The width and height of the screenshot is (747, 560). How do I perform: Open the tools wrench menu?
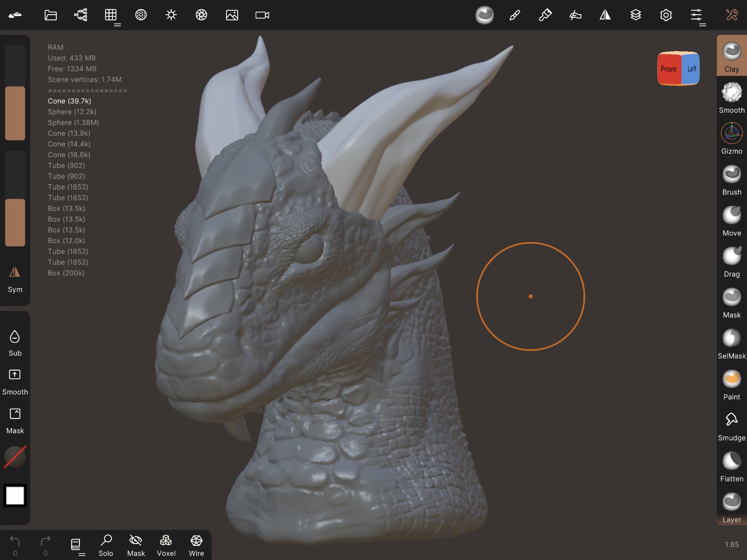pos(732,15)
